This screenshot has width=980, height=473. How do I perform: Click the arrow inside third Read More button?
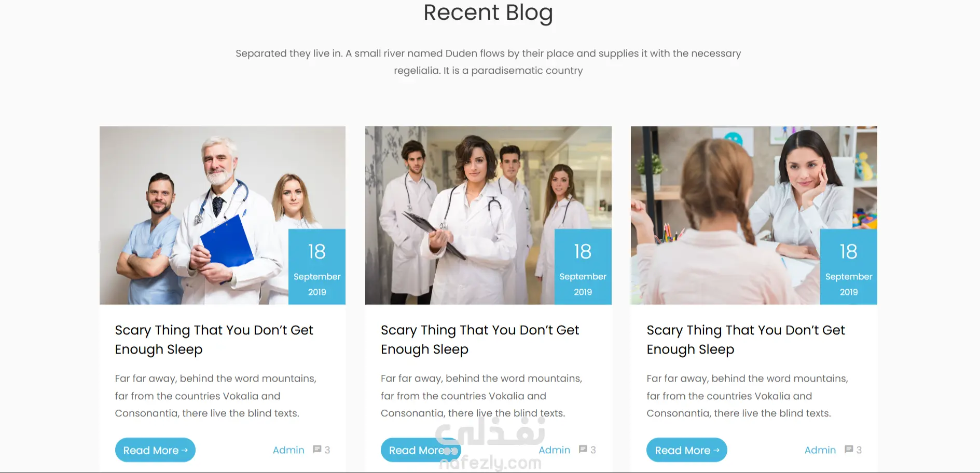(716, 450)
